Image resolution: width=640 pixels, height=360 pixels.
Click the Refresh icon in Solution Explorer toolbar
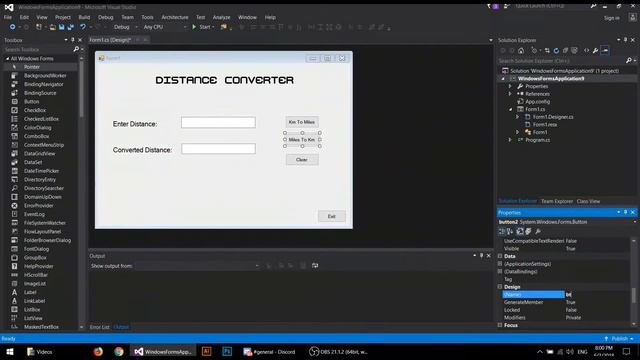[x=556, y=51]
